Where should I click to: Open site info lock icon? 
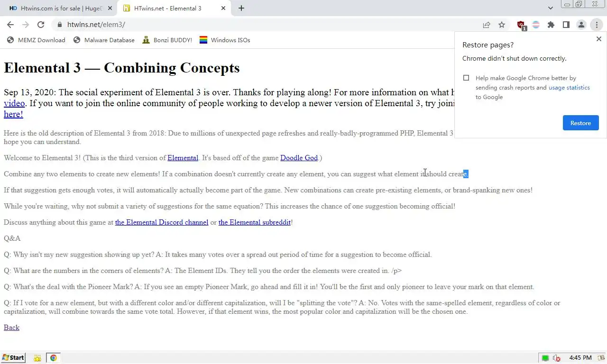click(59, 25)
